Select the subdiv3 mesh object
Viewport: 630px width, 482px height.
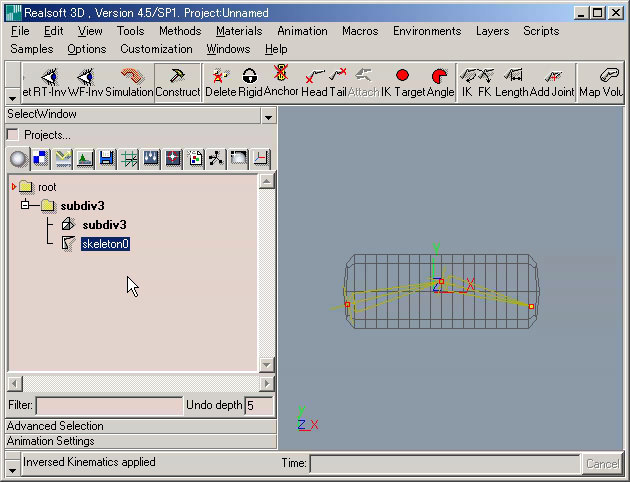pyautogui.click(x=104, y=225)
